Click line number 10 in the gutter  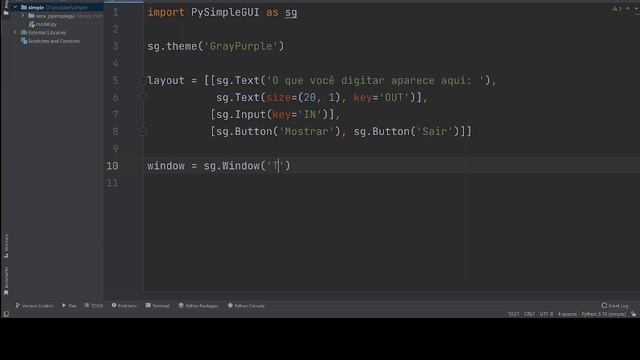click(113, 166)
